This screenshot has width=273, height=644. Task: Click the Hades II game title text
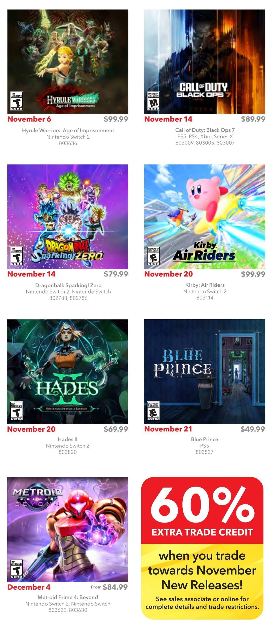pyautogui.click(x=68, y=439)
